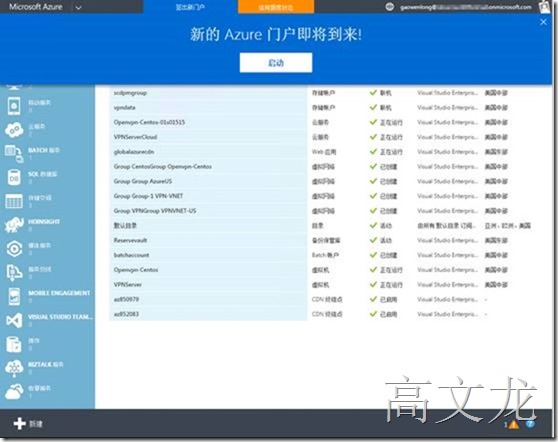Screen dimensions: 558x442
Task: Click CDN endpoint type on az850979 row
Action: [327, 299]
